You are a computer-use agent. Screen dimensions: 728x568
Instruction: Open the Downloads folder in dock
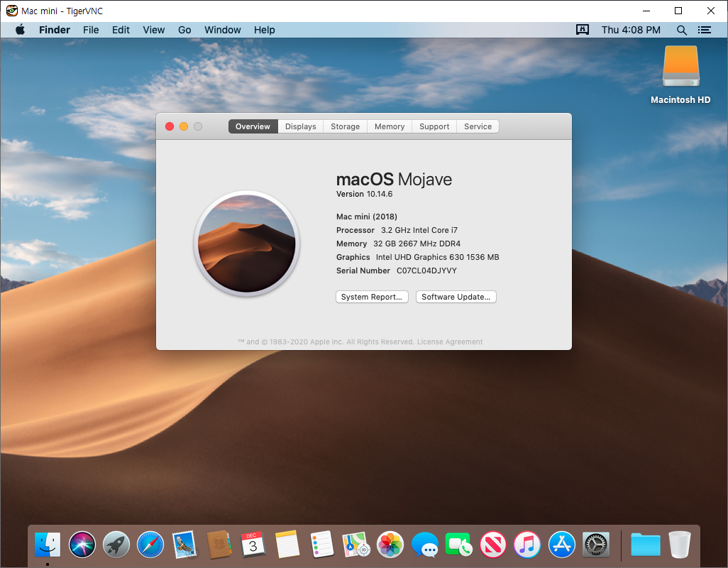(x=646, y=545)
